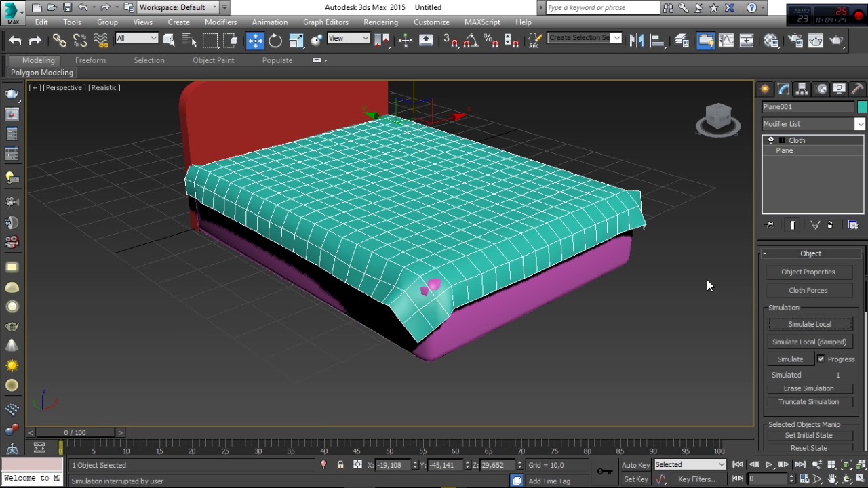Click the Cloth Forces button
868x488 pixels.
pyautogui.click(x=808, y=291)
